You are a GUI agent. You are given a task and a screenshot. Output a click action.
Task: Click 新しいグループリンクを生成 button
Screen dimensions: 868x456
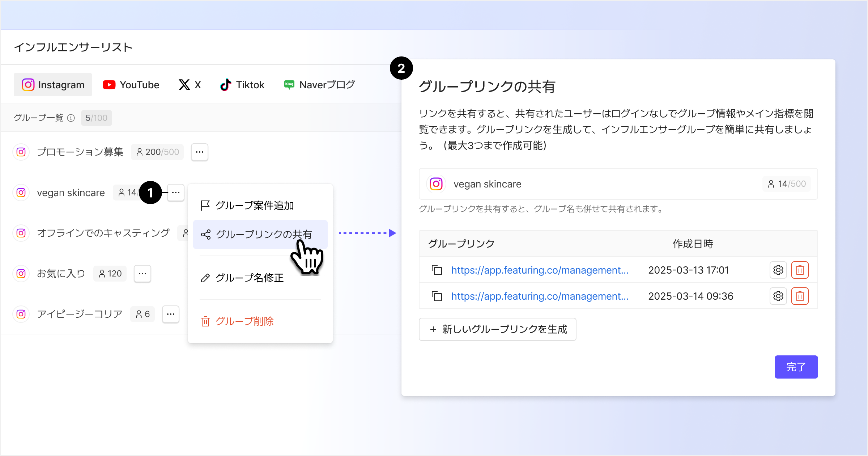(x=497, y=329)
